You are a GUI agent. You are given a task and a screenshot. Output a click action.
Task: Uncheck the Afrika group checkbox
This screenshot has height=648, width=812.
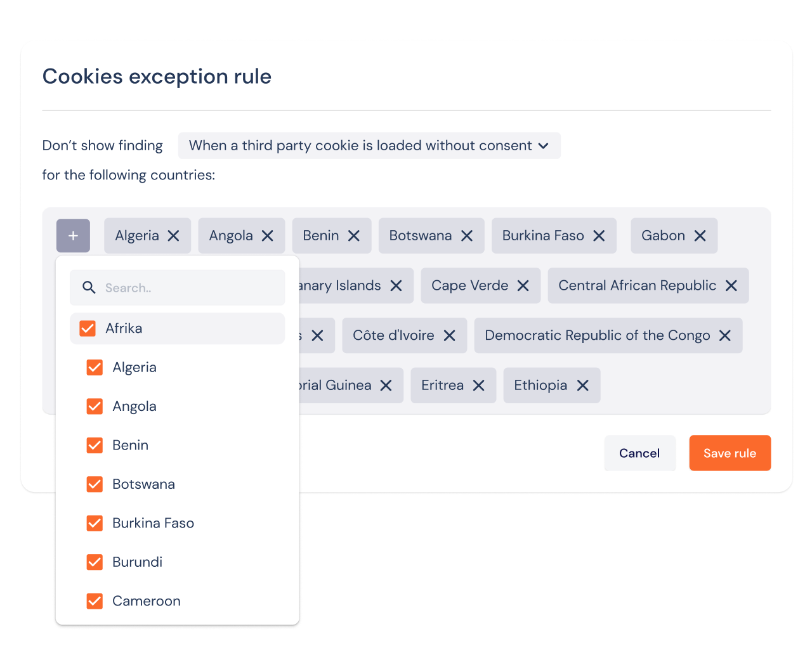(x=88, y=328)
